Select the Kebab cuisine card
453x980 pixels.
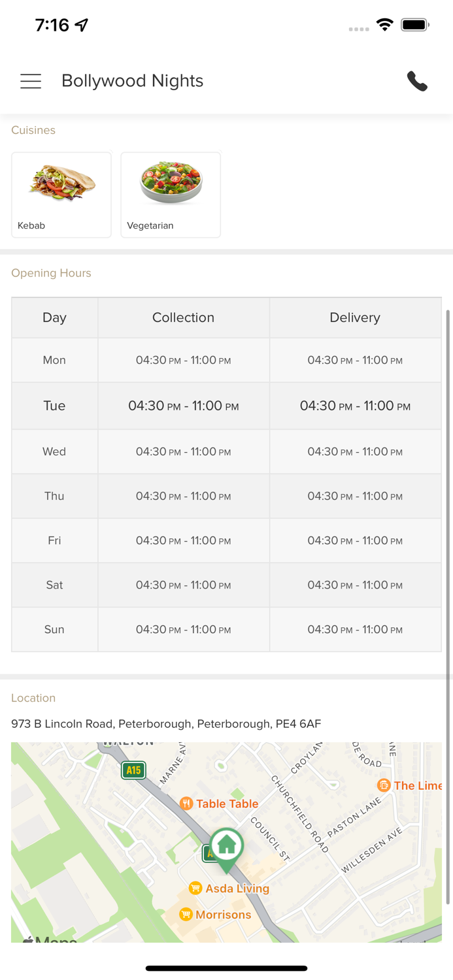click(61, 195)
